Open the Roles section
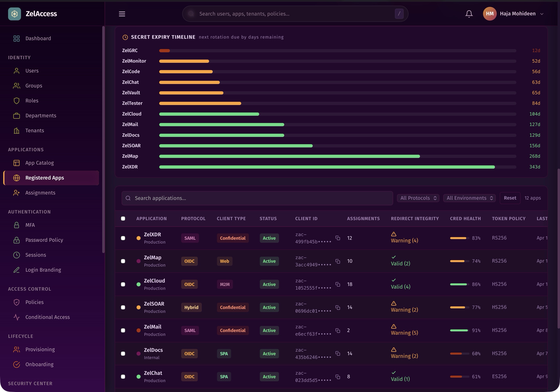 coord(32,100)
